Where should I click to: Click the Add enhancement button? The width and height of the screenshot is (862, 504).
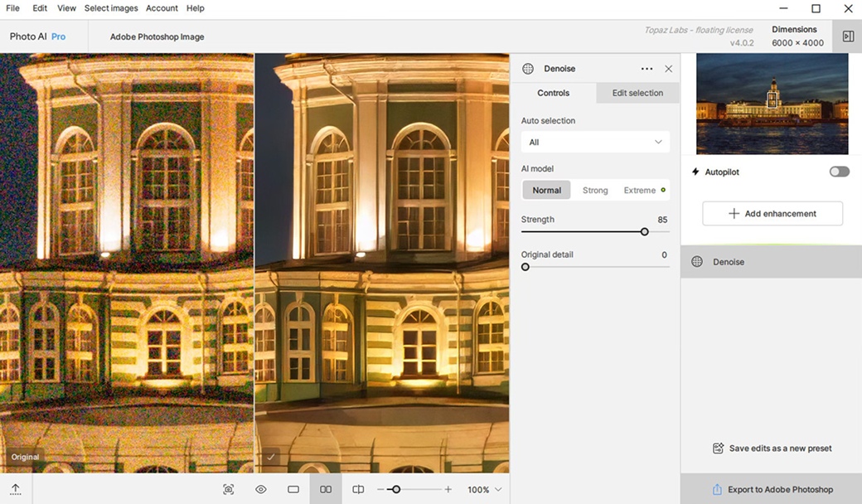[772, 213]
